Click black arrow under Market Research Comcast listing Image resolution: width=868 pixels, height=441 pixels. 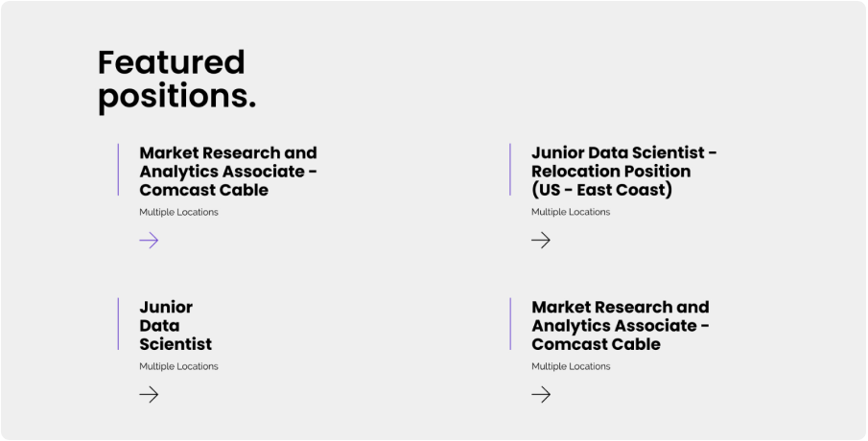tap(541, 394)
